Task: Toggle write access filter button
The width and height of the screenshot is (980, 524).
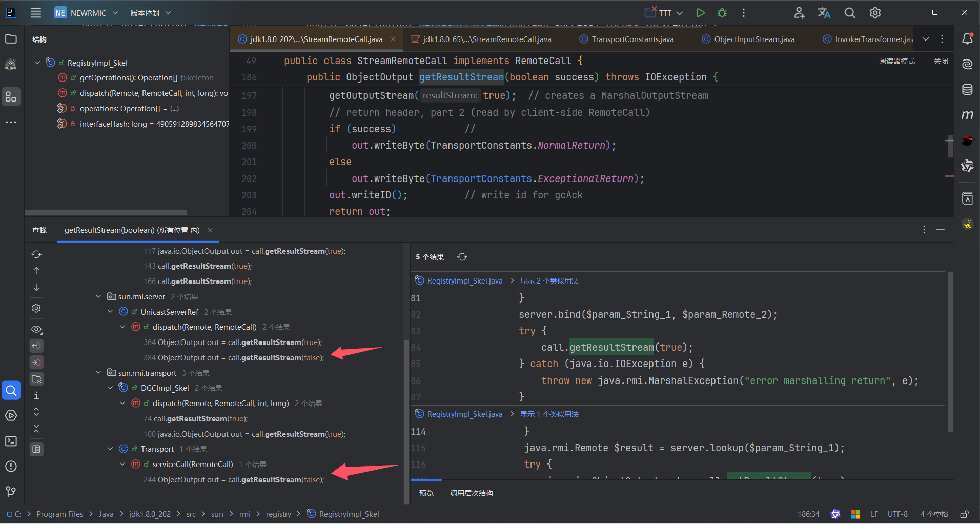Action: click(36, 362)
